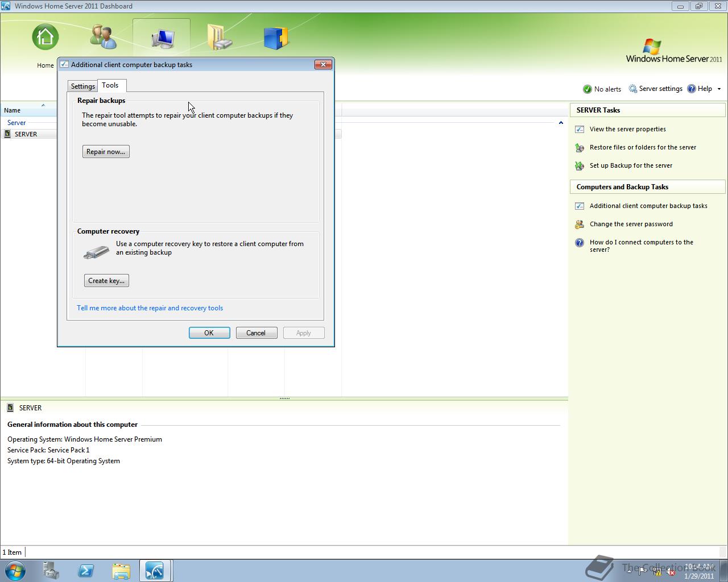Open Windows Explorer from taskbar
The image size is (728, 582).
click(121, 571)
